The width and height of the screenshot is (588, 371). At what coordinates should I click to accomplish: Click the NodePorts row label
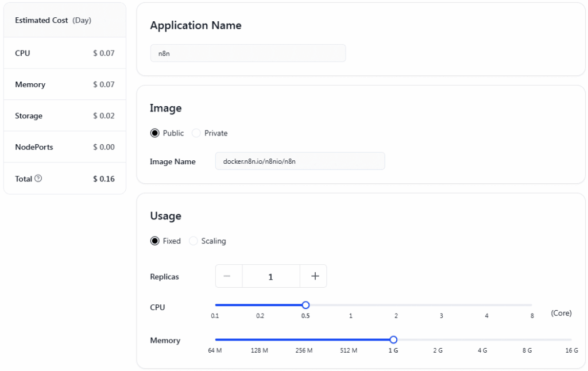click(x=34, y=147)
